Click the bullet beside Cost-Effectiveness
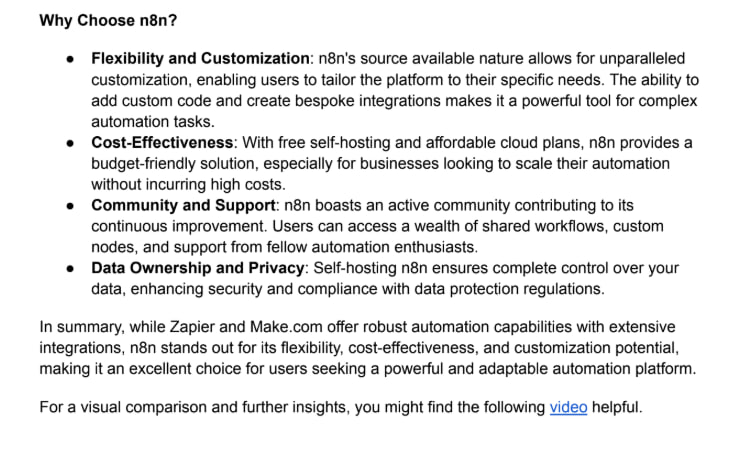The width and height of the screenshot is (740, 454). [x=71, y=142]
